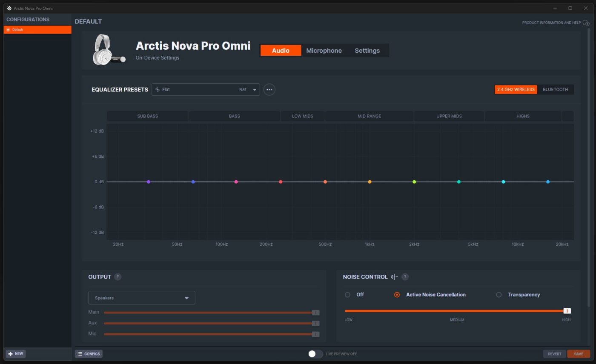Select the orange-red 500Hz EQ point

(x=325, y=182)
